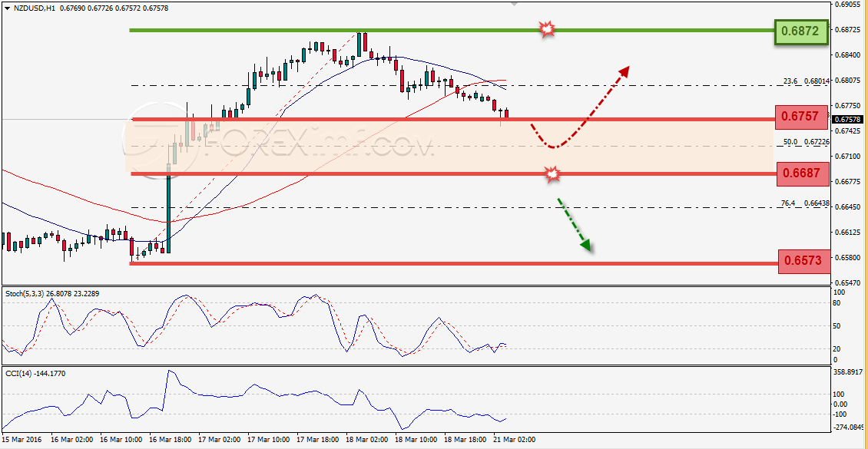The width and height of the screenshot is (868, 449).
Task: Click the 15 Mar 2016 date label
Action: pos(20,440)
